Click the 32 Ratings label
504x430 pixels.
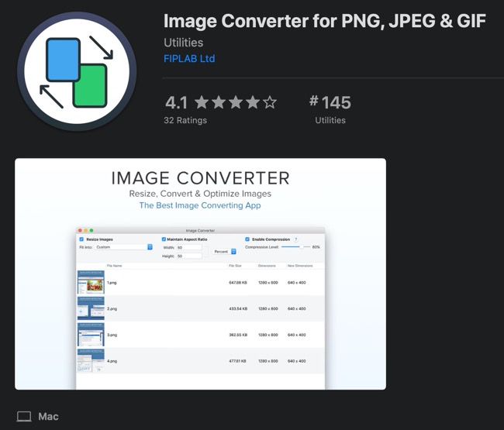[185, 120]
